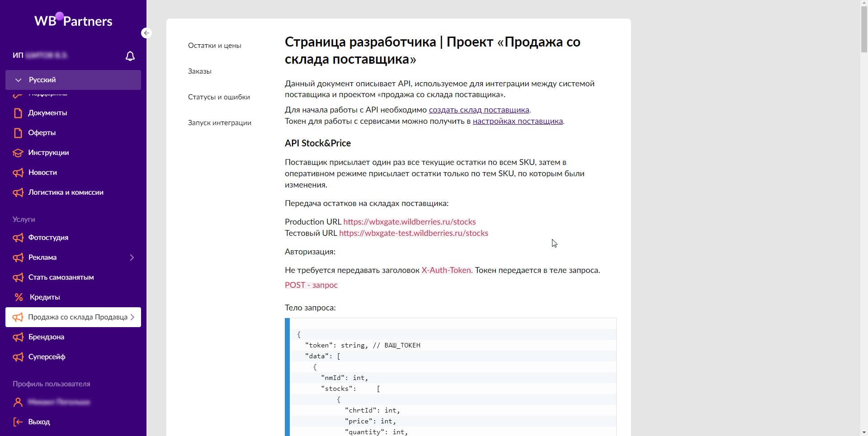Click the API Stock&Price heading
The image size is (868, 436).
coord(318,143)
